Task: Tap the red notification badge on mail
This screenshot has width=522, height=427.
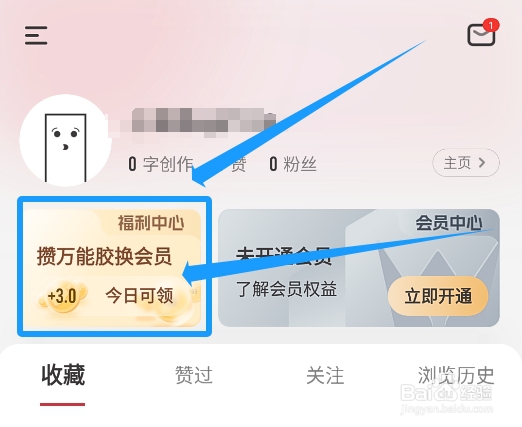Action: pos(491,26)
